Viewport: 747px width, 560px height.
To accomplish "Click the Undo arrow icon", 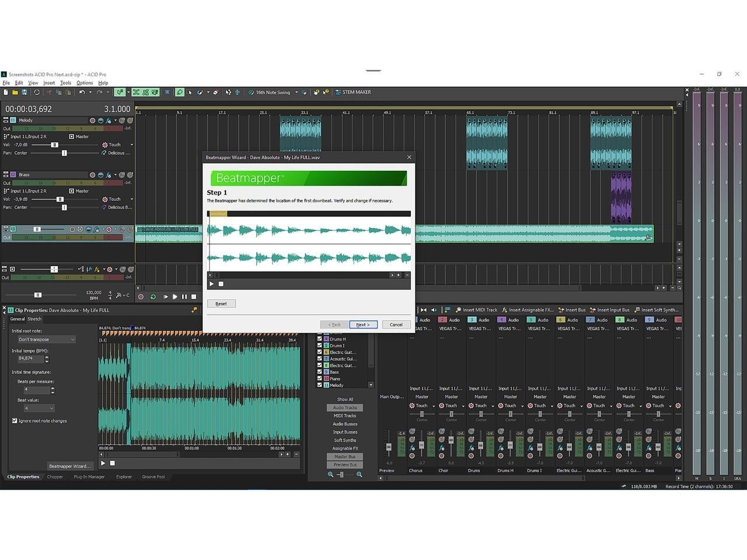I will point(82,92).
